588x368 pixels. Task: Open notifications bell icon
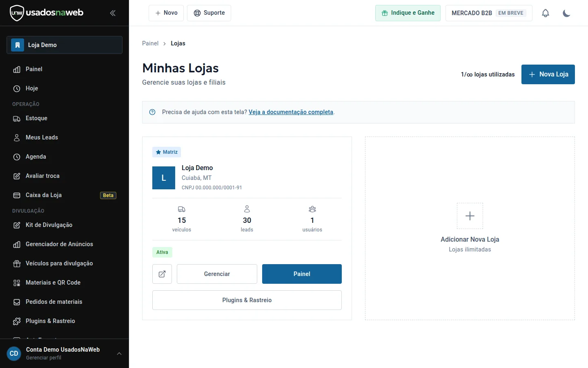tap(546, 13)
